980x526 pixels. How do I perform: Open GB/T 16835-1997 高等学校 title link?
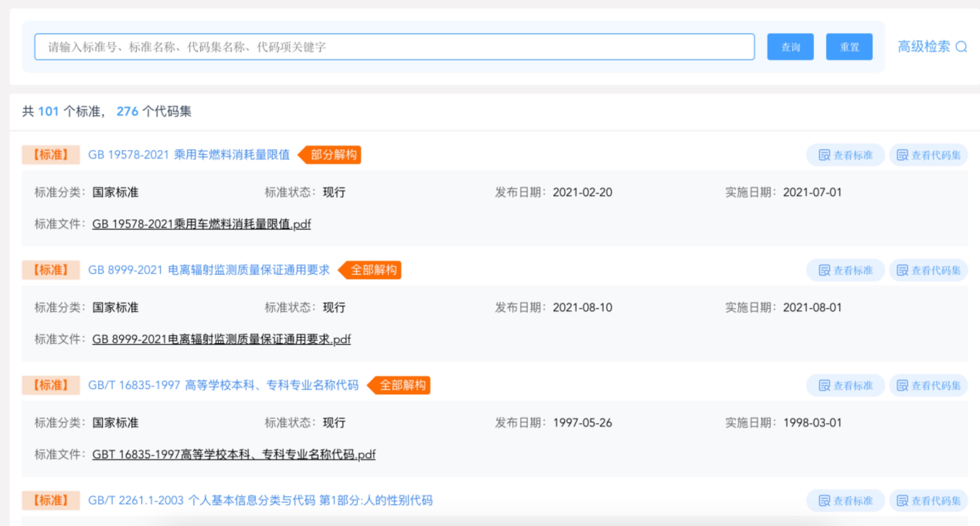[223, 385]
